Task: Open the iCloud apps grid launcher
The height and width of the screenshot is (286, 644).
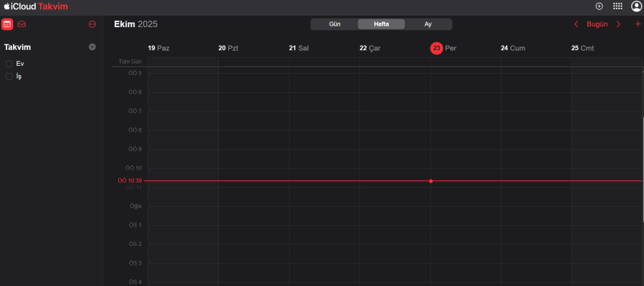Action: point(618,6)
